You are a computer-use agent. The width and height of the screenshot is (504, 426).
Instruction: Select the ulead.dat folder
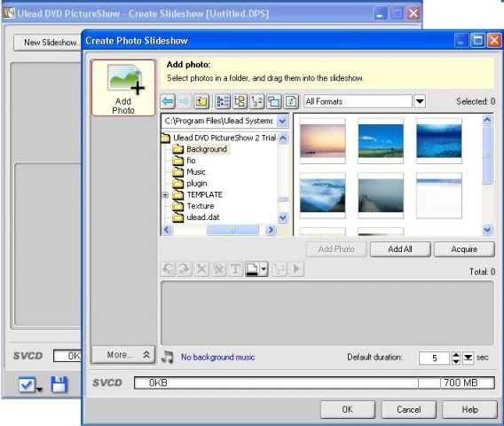pos(203,217)
